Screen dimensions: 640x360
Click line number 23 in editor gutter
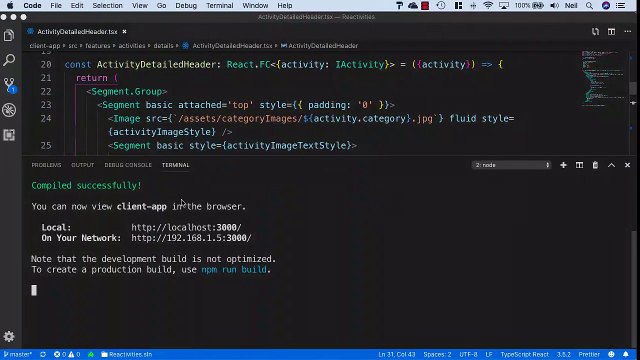click(46, 105)
